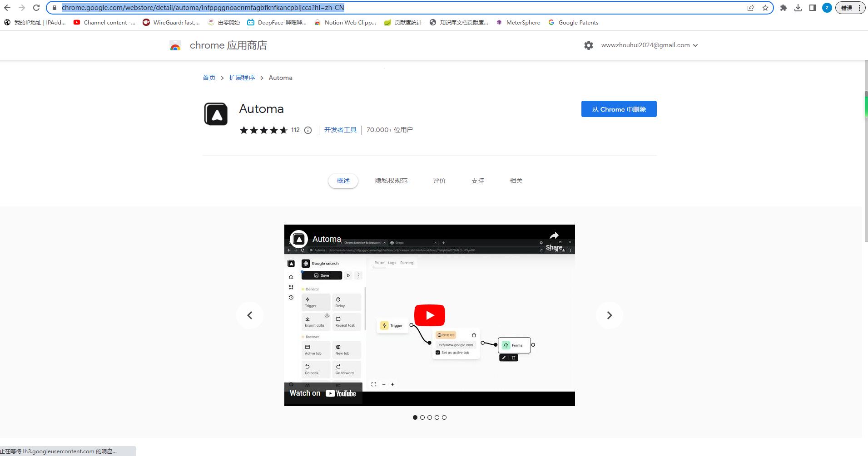This screenshot has width=868, height=456.
Task: Click the Share icon inside the video
Action: click(554, 236)
